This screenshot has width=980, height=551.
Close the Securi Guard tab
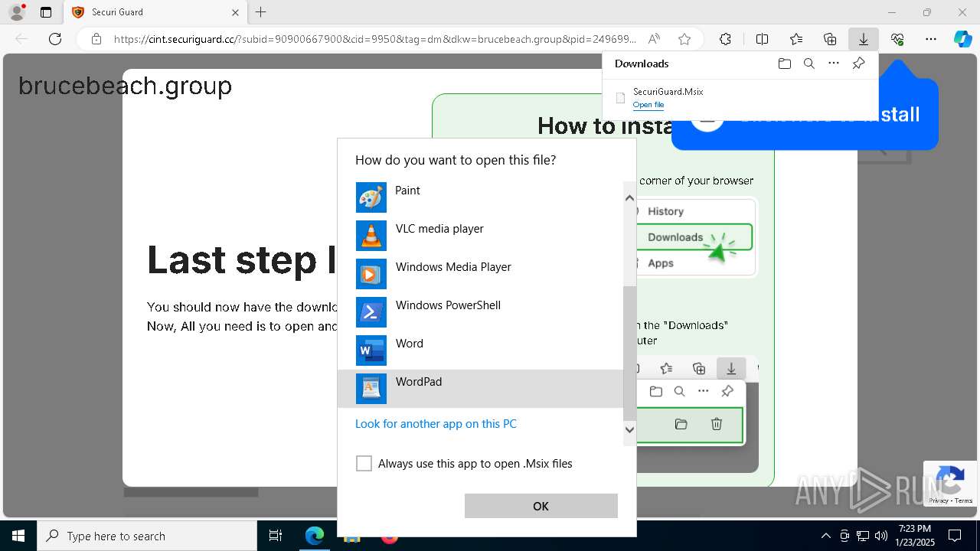tap(235, 12)
